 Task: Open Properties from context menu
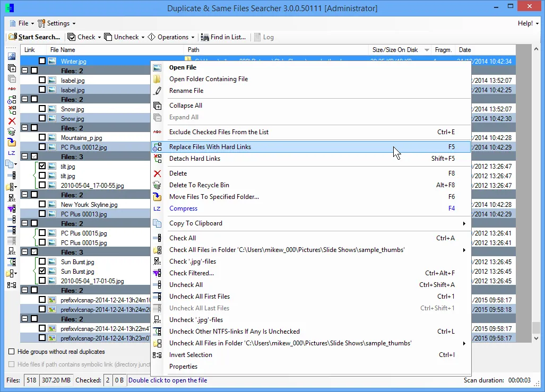311,367
